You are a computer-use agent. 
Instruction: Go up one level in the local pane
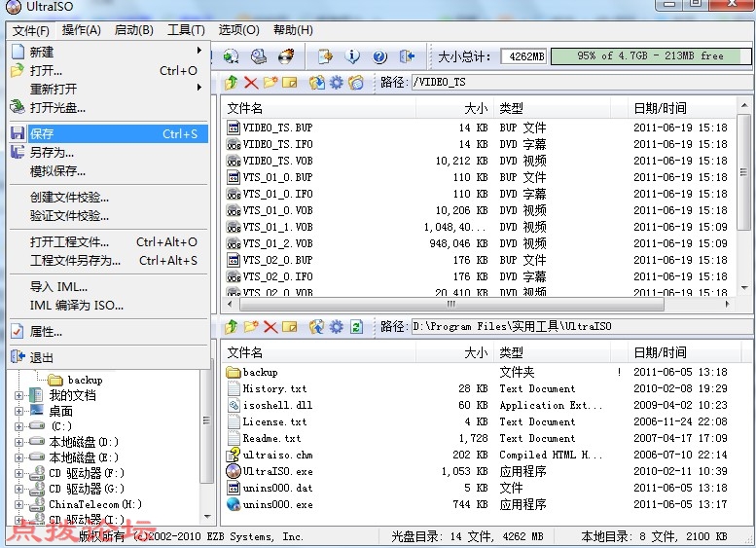tap(232, 327)
